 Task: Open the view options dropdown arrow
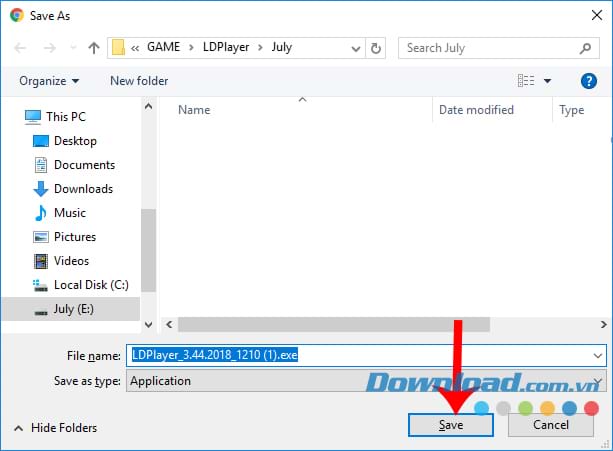pos(547,81)
